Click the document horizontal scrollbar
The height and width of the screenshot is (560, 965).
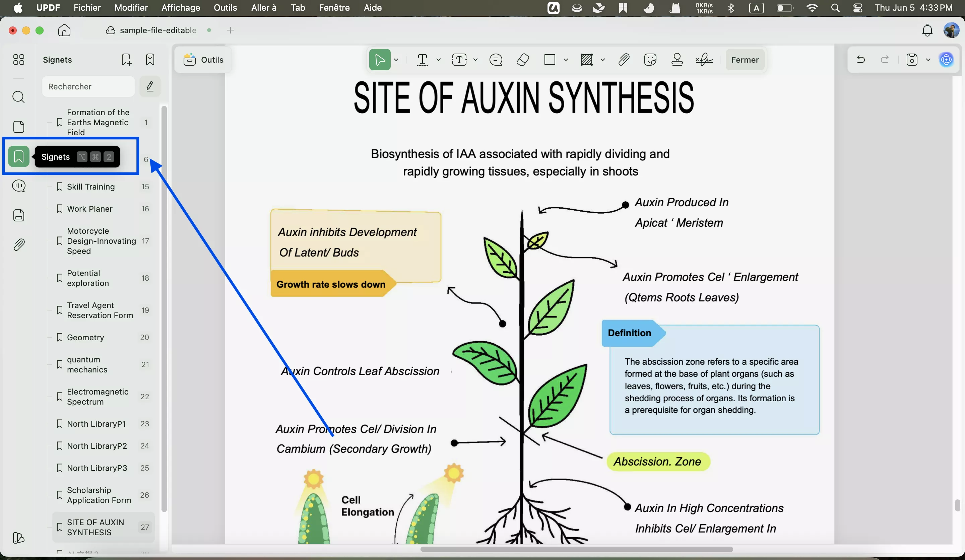(x=576, y=549)
